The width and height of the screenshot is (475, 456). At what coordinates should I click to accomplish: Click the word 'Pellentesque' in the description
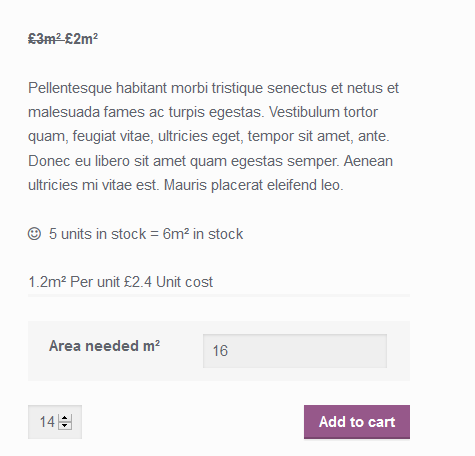coord(70,88)
